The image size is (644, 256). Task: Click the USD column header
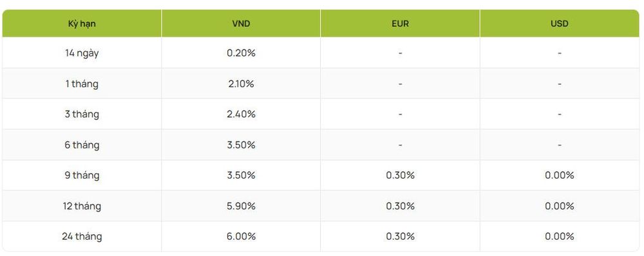[x=560, y=23]
